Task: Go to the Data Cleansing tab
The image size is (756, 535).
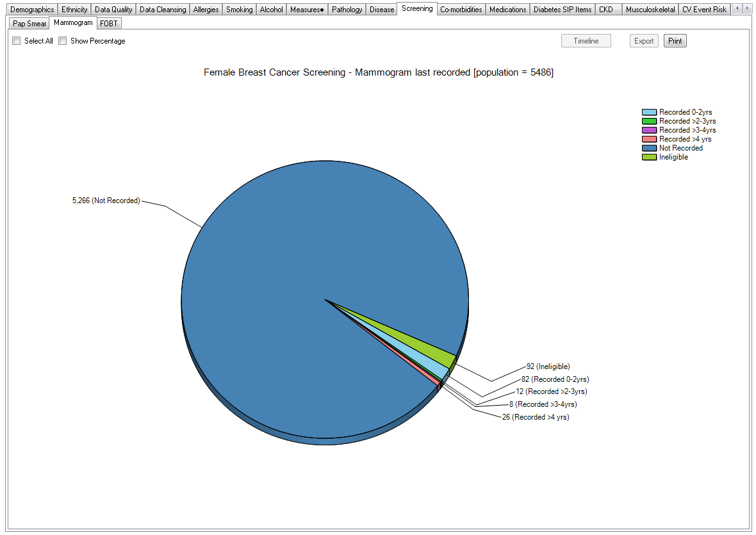Action: (x=163, y=10)
